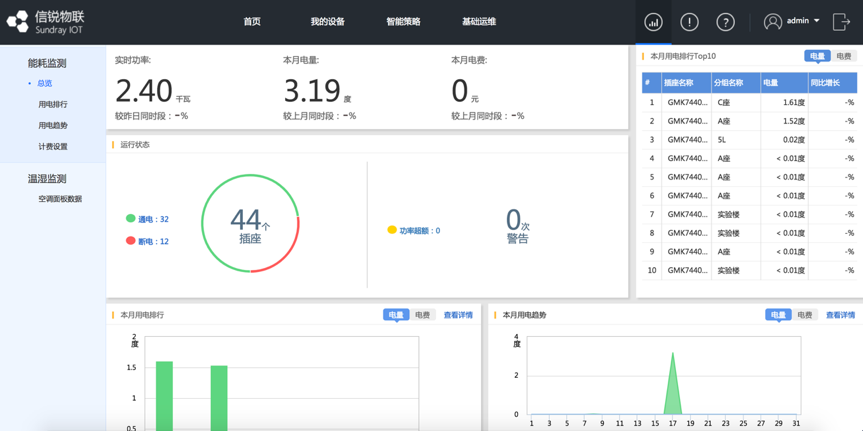This screenshot has width=863, height=431.
Task: Click the logout exit icon
Action: (x=841, y=21)
